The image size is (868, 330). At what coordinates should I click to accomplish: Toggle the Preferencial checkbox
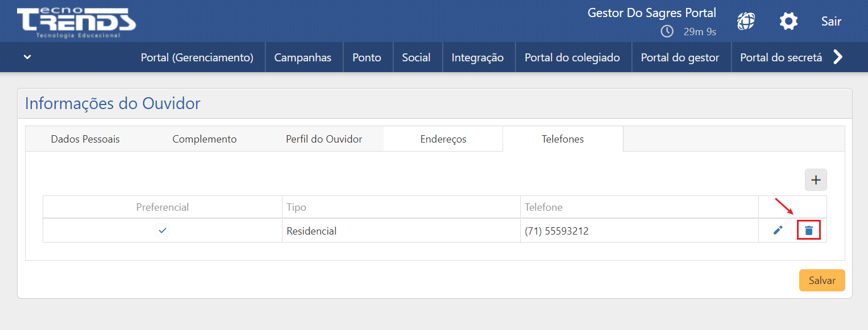click(x=163, y=231)
